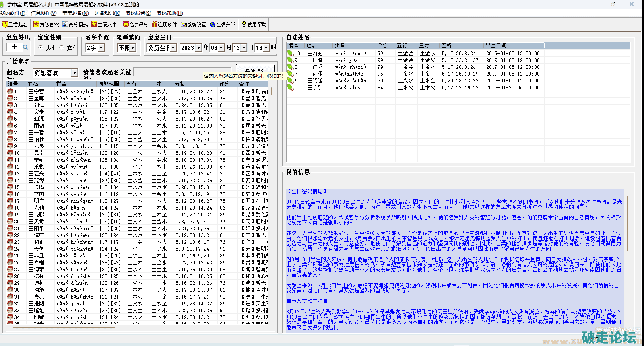The image size is (644, 346).
Task: Select the 猜您喜欢 star icon
Action: click(36, 25)
